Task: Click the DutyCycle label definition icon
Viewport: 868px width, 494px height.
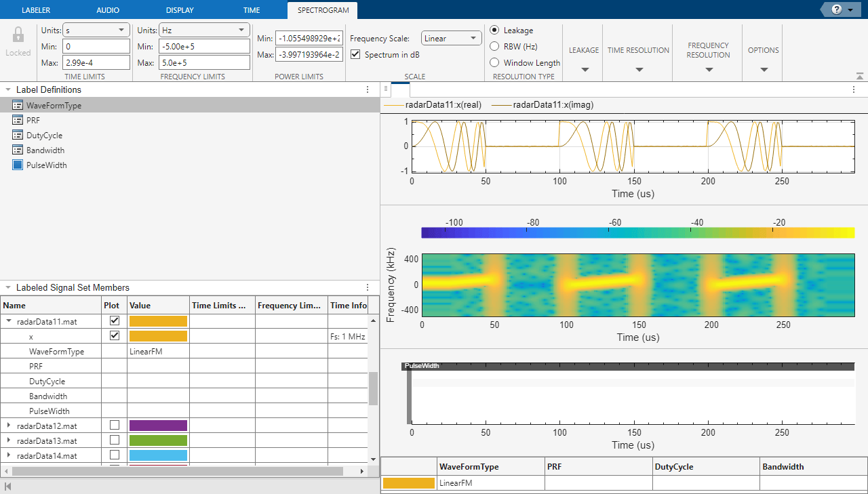Action: [18, 136]
